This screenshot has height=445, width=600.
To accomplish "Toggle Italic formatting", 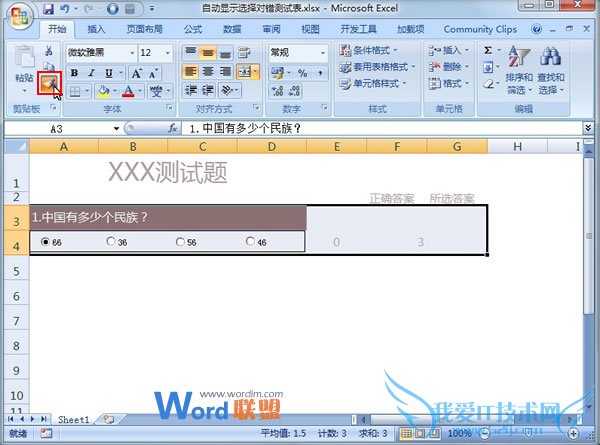I will pyautogui.click(x=91, y=73).
